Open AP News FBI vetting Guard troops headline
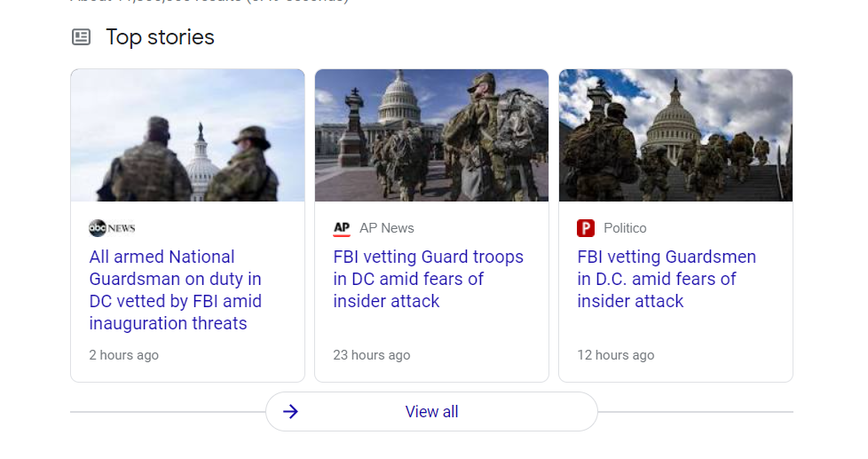Image resolution: width=868 pixels, height=459 pixels. [428, 279]
